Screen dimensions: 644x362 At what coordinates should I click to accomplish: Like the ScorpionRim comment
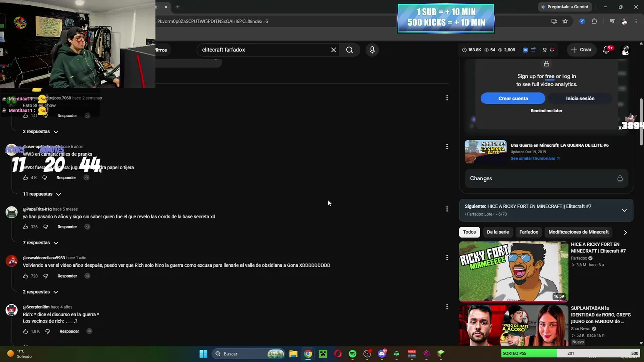(26, 331)
